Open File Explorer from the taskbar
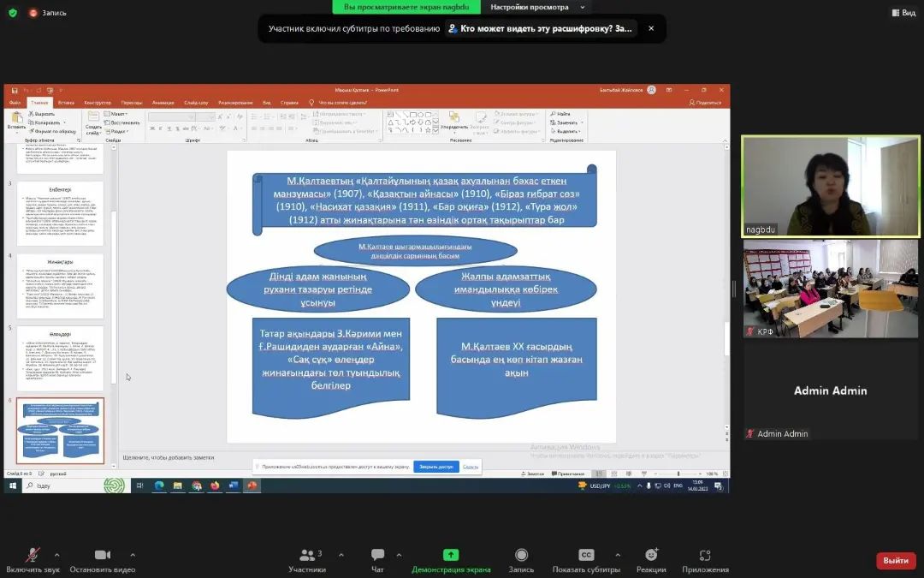Image resolution: width=924 pixels, height=578 pixels. (177, 486)
